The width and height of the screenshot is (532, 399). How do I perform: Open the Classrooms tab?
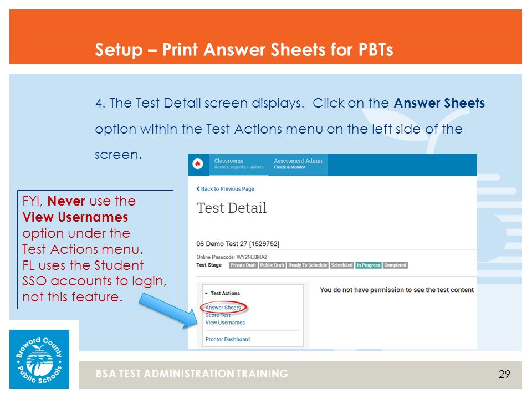pos(239,164)
